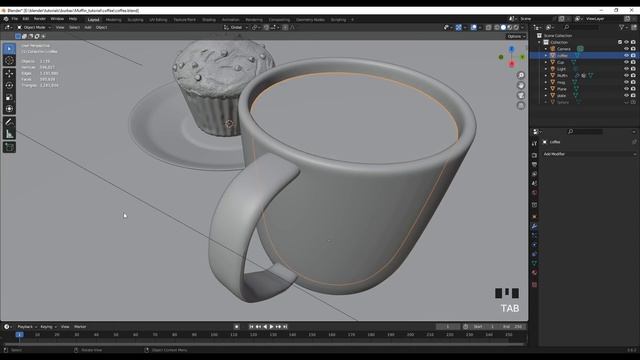This screenshot has height=360, width=640.
Task: Open the timeline Keying dropdown
Action: (x=48, y=327)
